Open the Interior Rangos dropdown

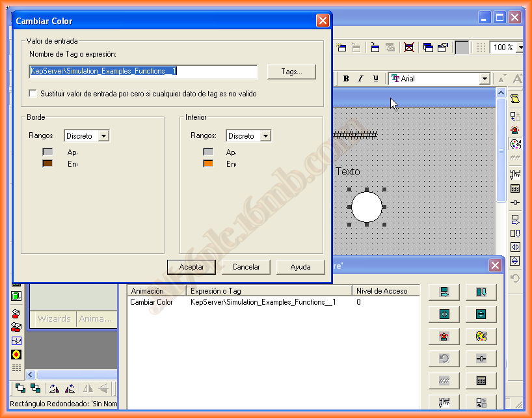(265, 136)
